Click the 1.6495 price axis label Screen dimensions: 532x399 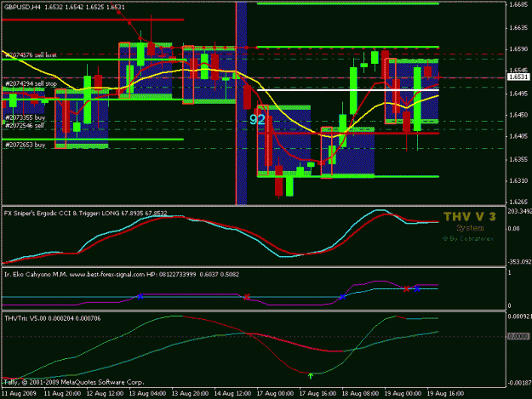pyautogui.click(x=518, y=94)
